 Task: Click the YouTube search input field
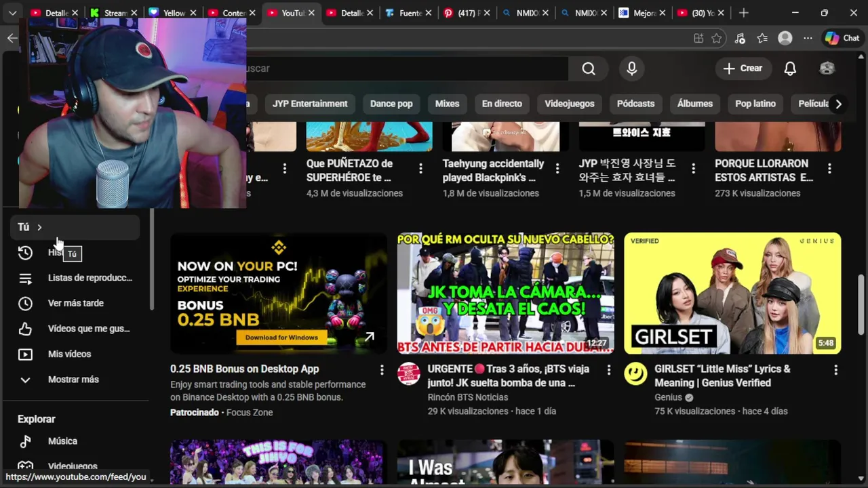pos(407,68)
